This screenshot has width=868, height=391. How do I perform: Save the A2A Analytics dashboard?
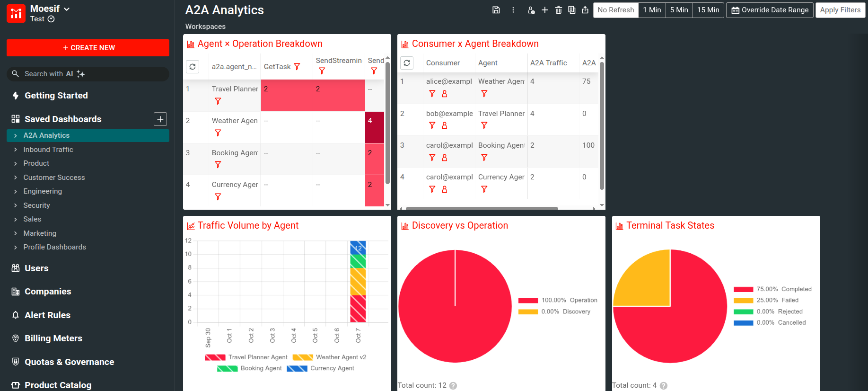click(496, 10)
